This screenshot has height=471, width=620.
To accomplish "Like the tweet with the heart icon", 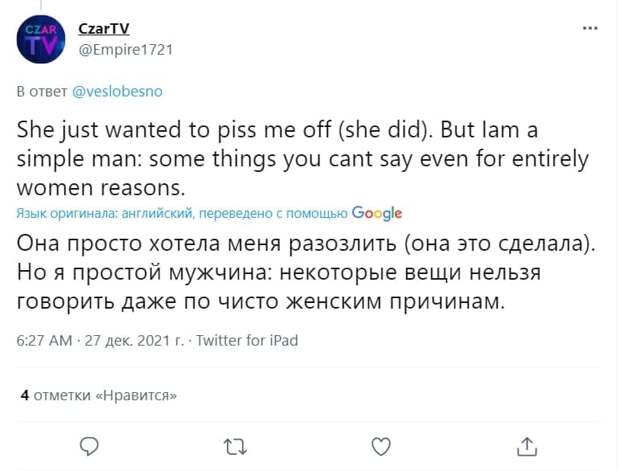I will point(381,446).
